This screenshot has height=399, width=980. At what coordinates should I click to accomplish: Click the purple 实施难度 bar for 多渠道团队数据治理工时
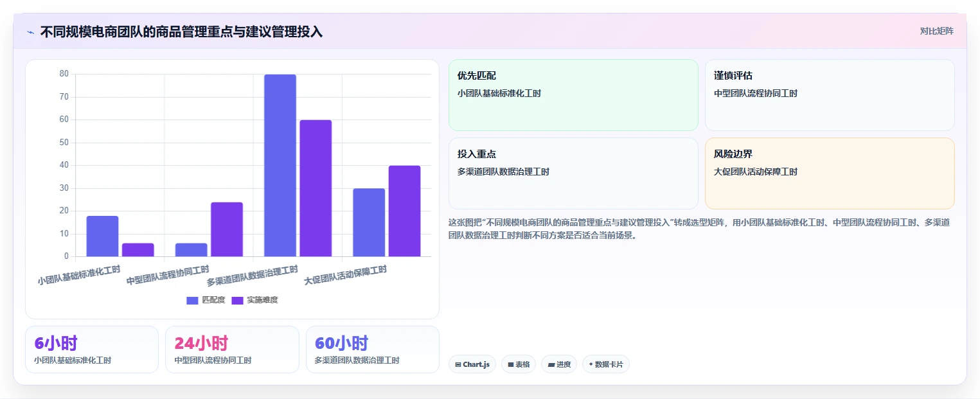click(316, 188)
